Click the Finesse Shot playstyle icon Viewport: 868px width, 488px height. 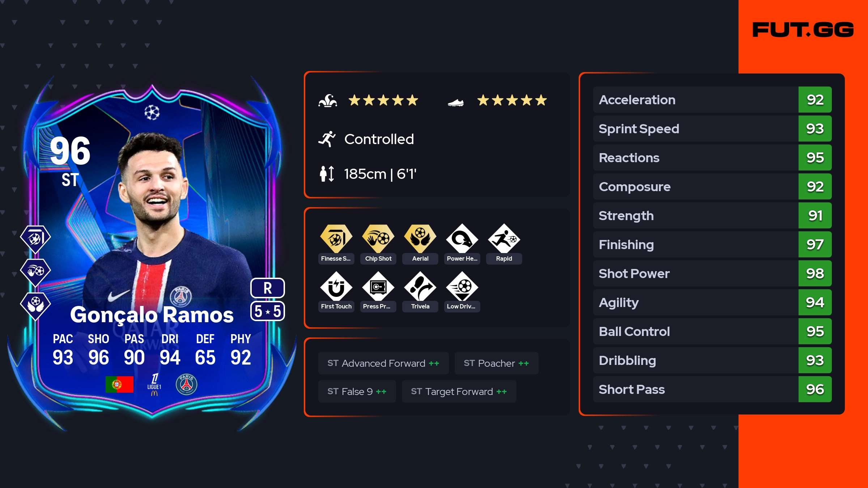point(336,239)
